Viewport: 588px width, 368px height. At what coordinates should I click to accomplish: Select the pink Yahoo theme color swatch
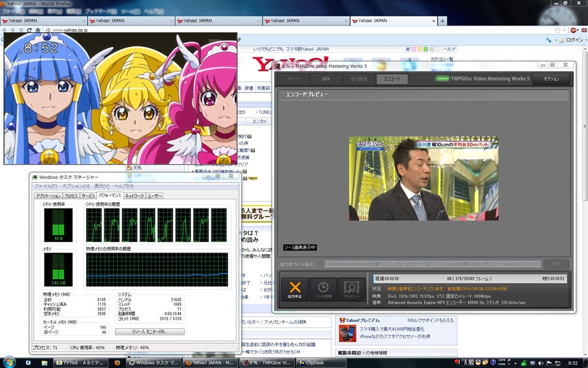413,49
